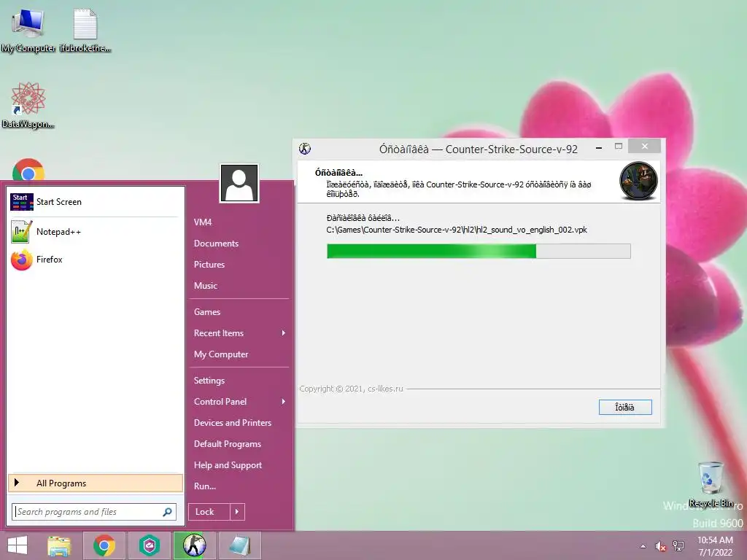Click the Lock button

coord(209,512)
